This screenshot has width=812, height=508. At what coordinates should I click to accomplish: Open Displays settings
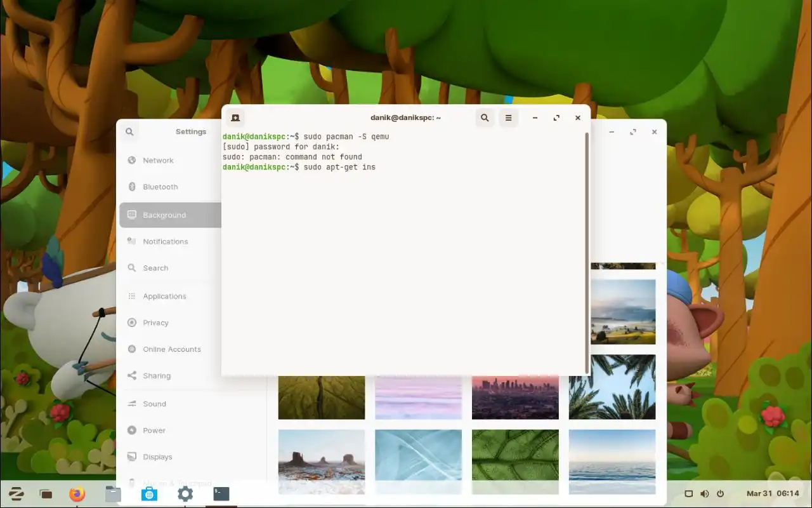point(192,457)
